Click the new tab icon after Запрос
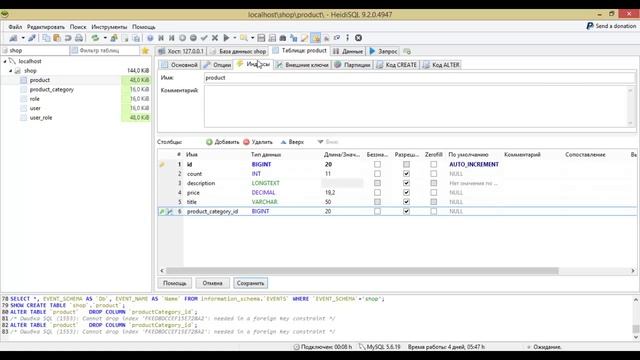The height and width of the screenshot is (360, 640). pyautogui.click(x=407, y=51)
